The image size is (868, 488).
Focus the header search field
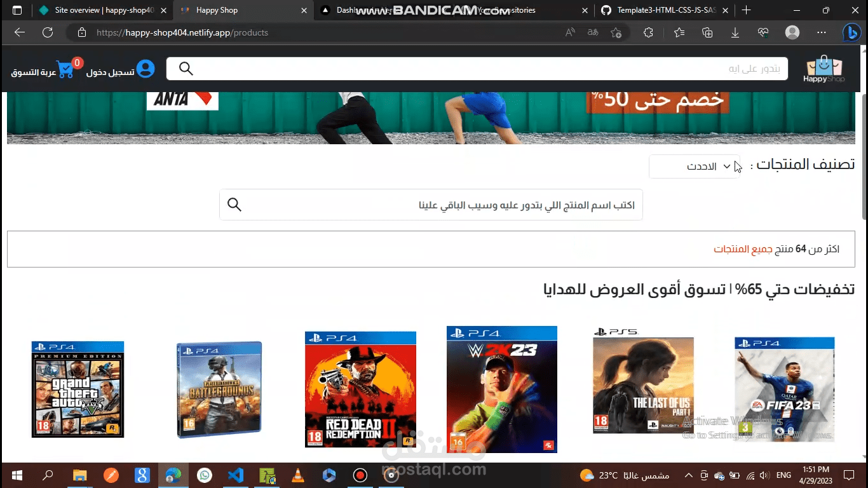[x=477, y=69]
